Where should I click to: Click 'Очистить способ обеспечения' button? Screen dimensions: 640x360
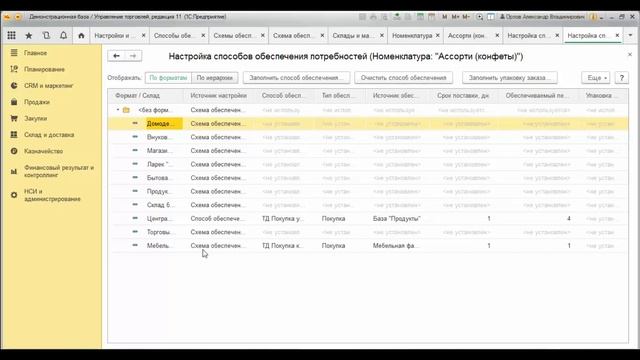pyautogui.click(x=403, y=78)
